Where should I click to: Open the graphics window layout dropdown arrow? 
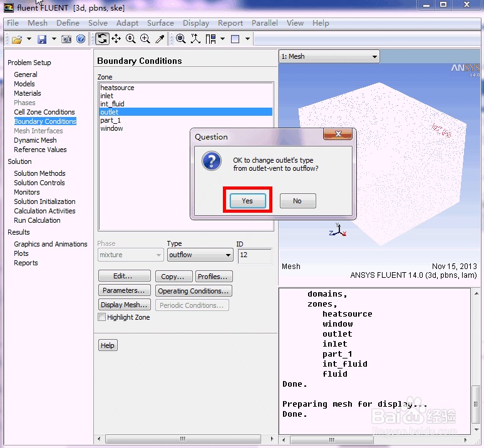(x=247, y=39)
